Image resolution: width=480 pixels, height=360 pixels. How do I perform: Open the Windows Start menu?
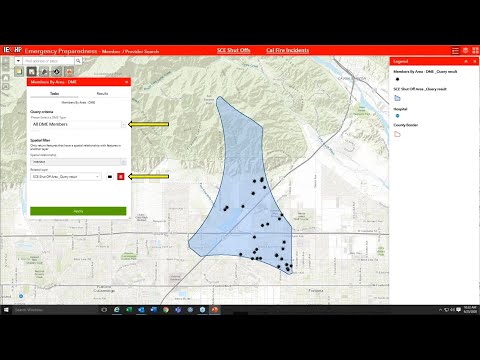(6, 310)
